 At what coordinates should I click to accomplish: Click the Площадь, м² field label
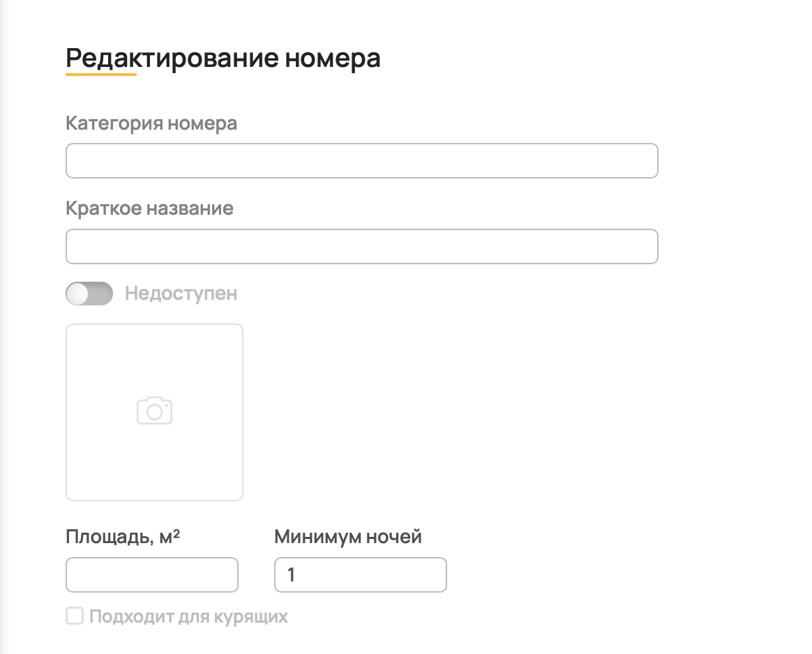pos(123,537)
